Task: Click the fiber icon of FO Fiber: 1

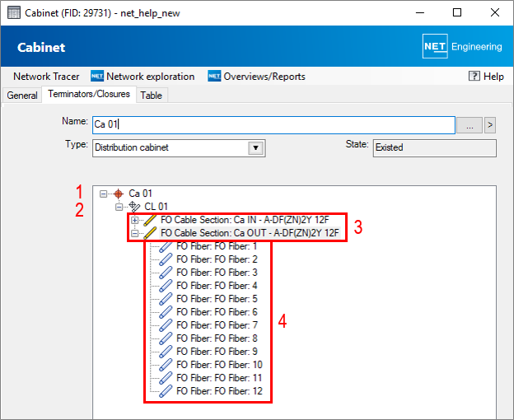Action: pos(166,246)
